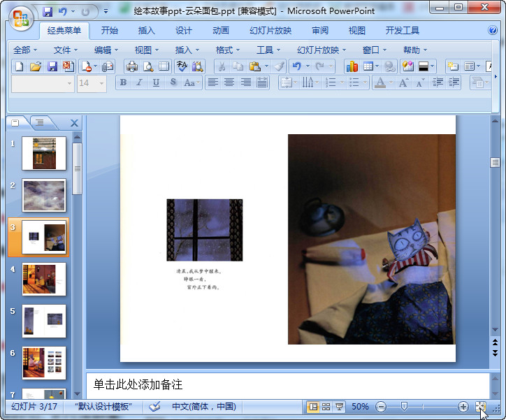Decrease list indent level icon

click(438, 83)
